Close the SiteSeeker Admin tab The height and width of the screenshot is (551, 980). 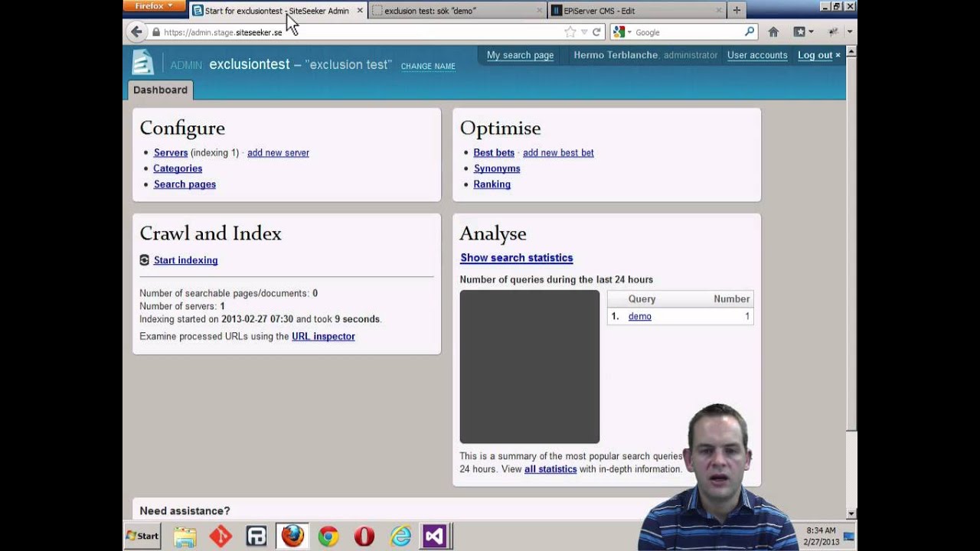tap(360, 11)
